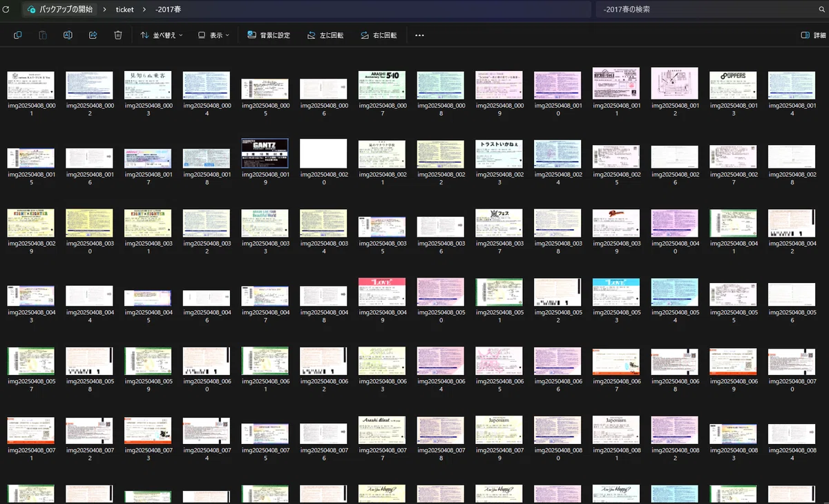Select blue LOVE thumbnail img20250408_0053
The image size is (829, 504).
click(x=616, y=292)
